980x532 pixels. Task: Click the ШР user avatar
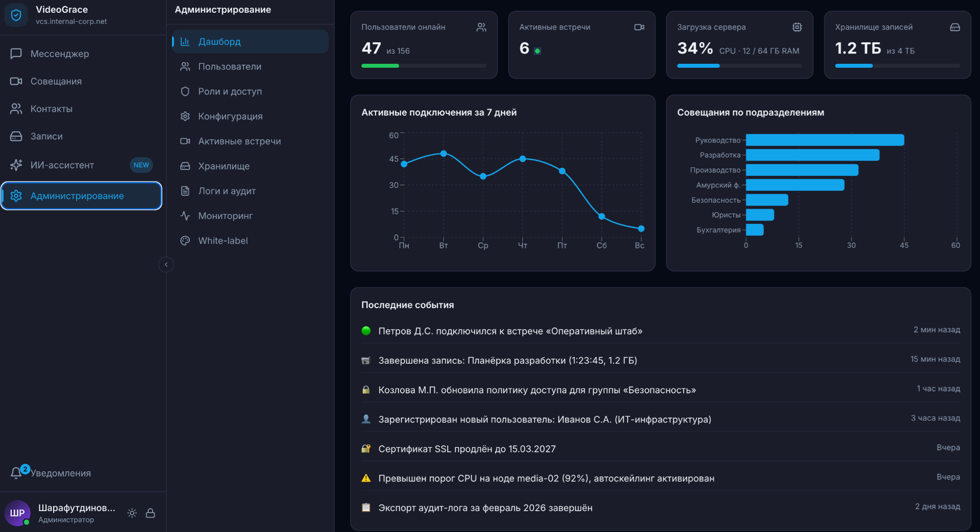click(x=17, y=513)
